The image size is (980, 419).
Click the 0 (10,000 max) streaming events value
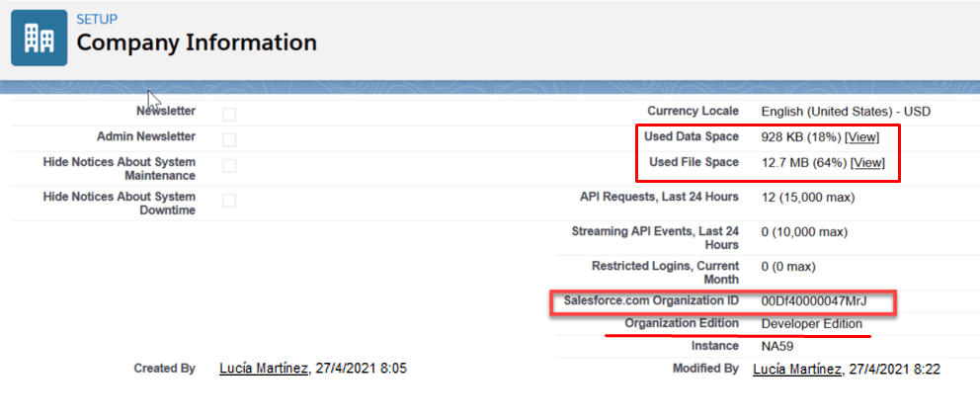point(804,232)
